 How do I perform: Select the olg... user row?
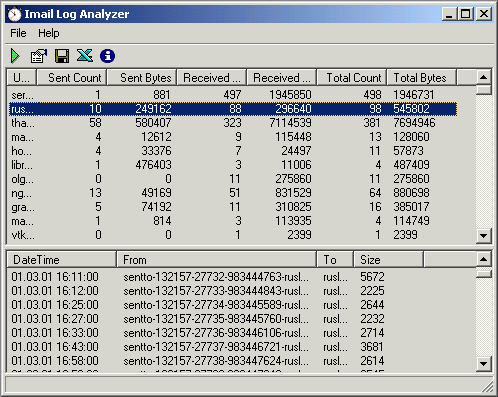[233, 179]
